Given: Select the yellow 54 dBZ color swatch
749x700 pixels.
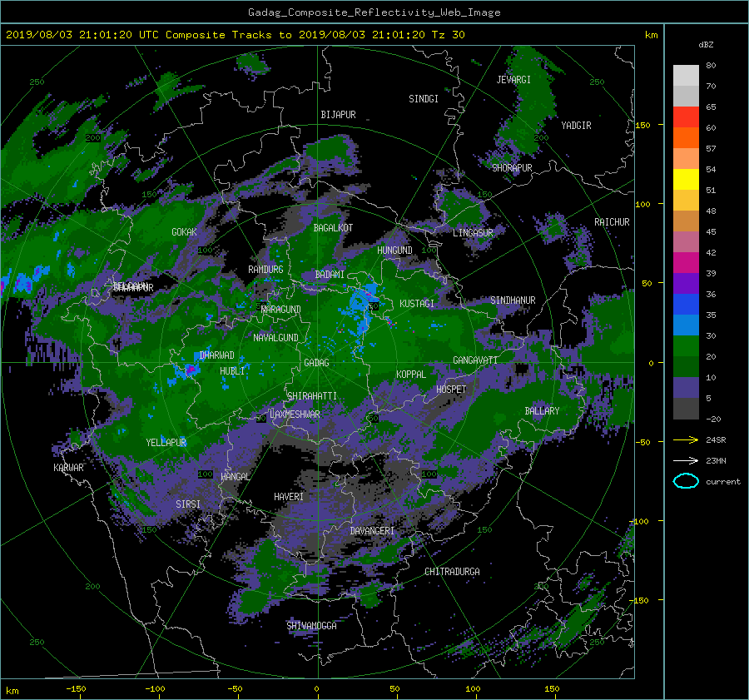Looking at the screenshot, I should 686,179.
